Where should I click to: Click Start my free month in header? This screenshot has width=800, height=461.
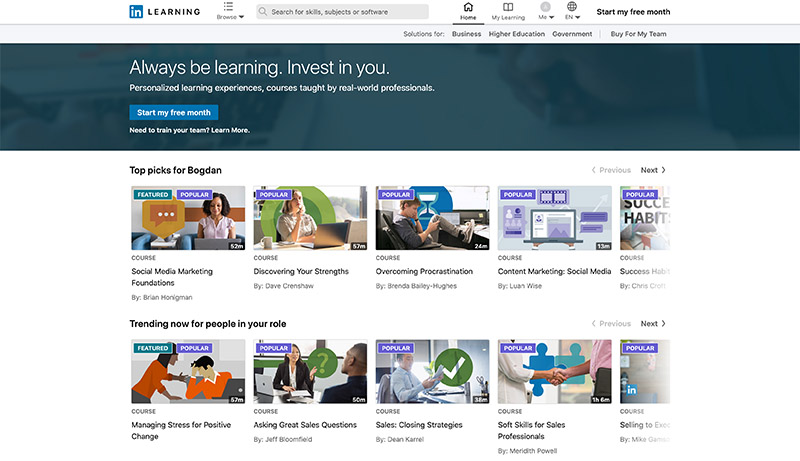coord(633,11)
